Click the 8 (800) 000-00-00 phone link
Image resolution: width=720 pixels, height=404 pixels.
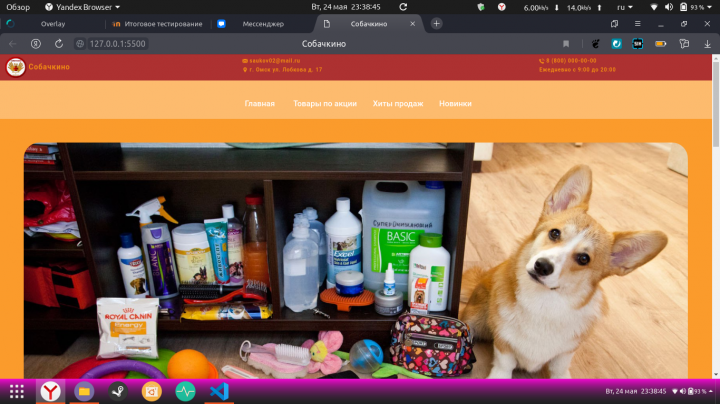point(571,61)
